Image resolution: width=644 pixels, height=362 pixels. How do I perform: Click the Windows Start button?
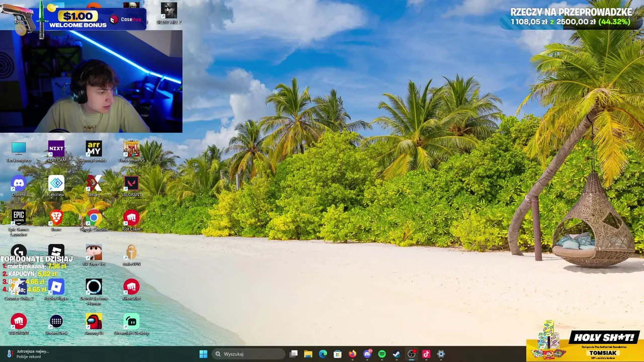(203, 354)
